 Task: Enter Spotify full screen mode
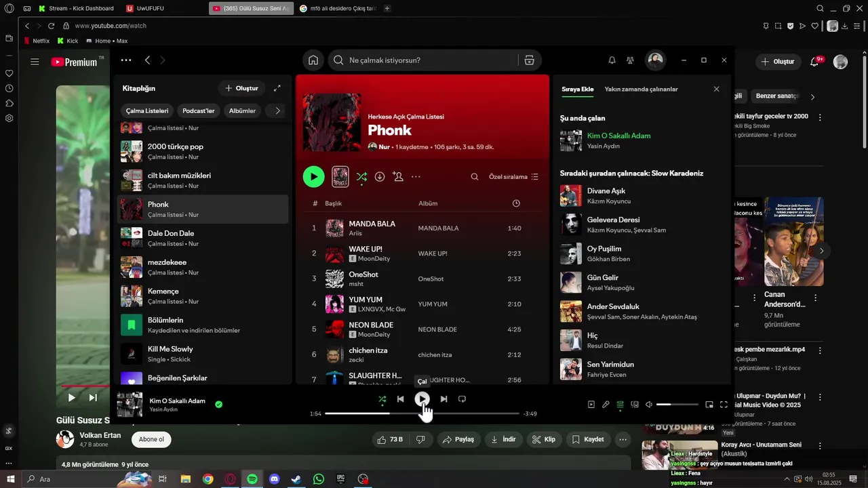[x=724, y=405]
